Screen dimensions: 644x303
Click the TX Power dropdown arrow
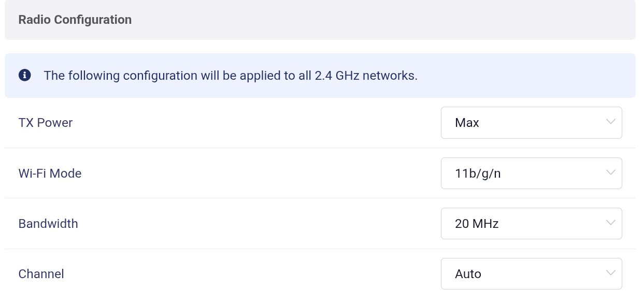610,122
